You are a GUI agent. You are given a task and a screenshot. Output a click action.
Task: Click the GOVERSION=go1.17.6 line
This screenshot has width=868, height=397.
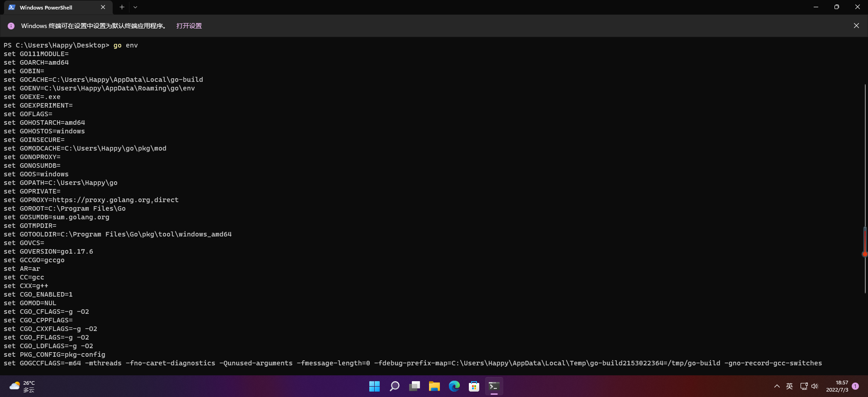[x=48, y=251]
